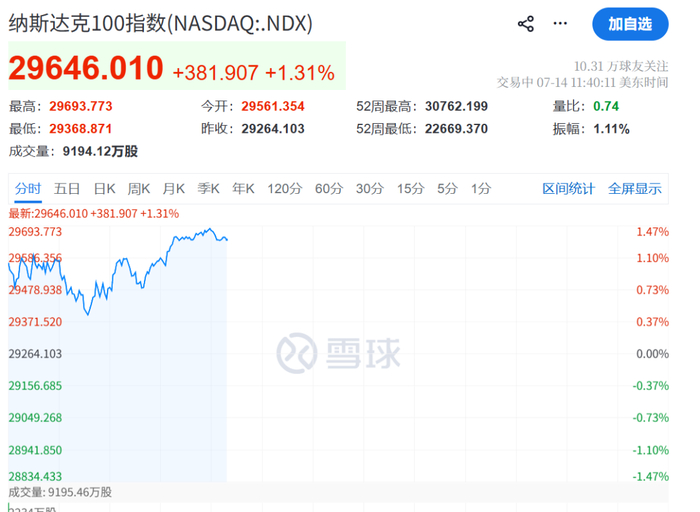Click the 加自选 button
The image size is (700, 512).
630,24
